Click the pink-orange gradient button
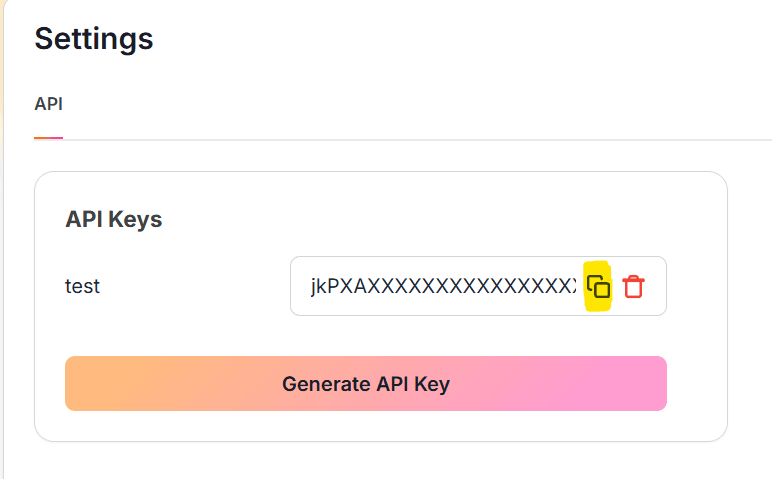 click(x=366, y=383)
